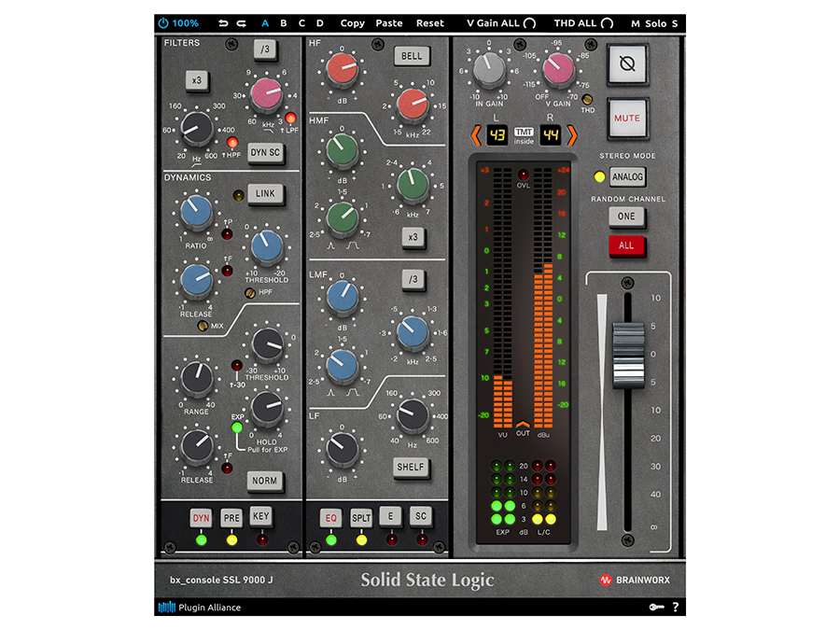Click the red HF gain knob

point(342,66)
